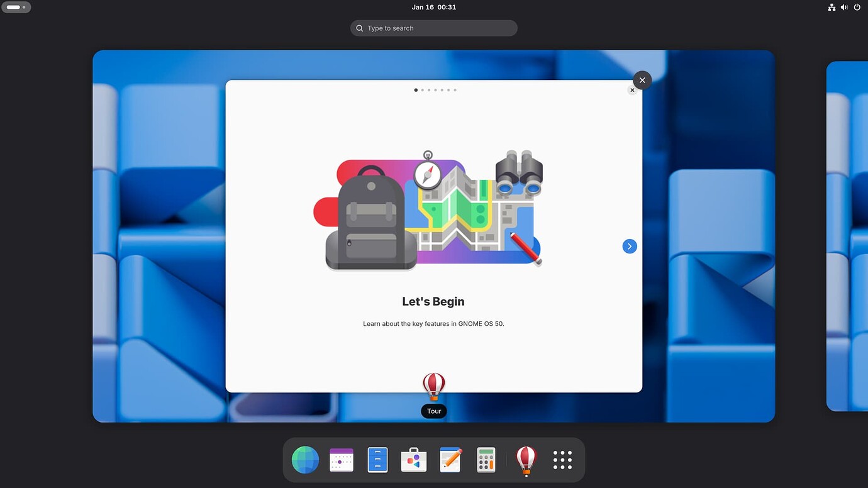This screenshot has height=488, width=868.
Task: Open the Web browser from the dock
Action: click(305, 460)
